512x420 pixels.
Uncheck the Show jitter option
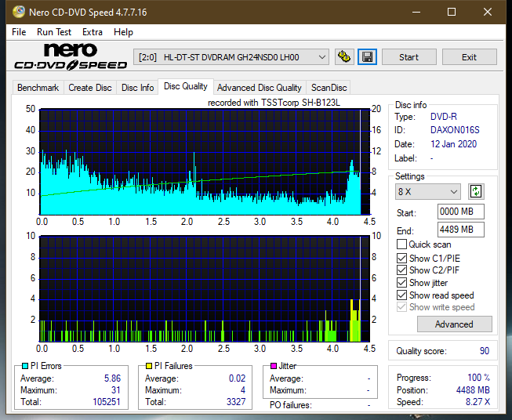click(x=402, y=283)
